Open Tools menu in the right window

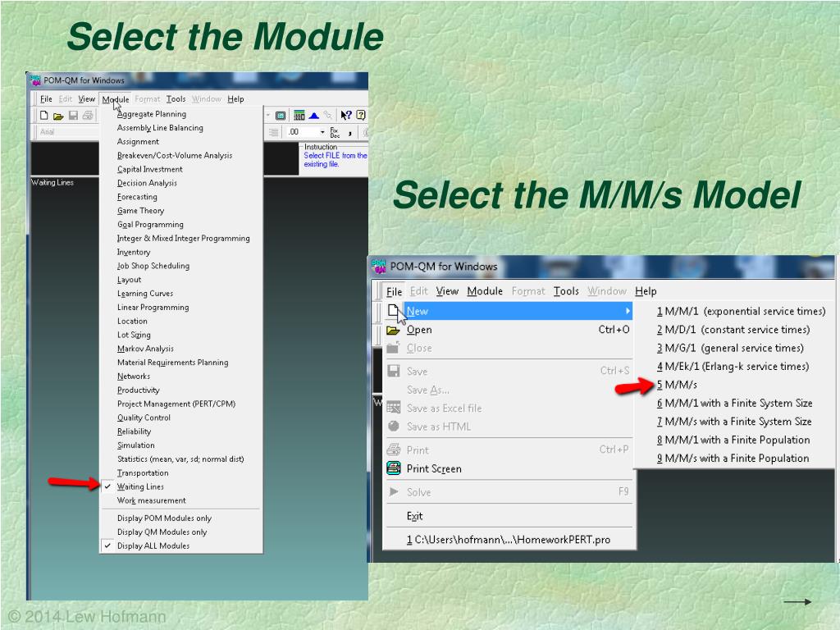pyautogui.click(x=566, y=291)
